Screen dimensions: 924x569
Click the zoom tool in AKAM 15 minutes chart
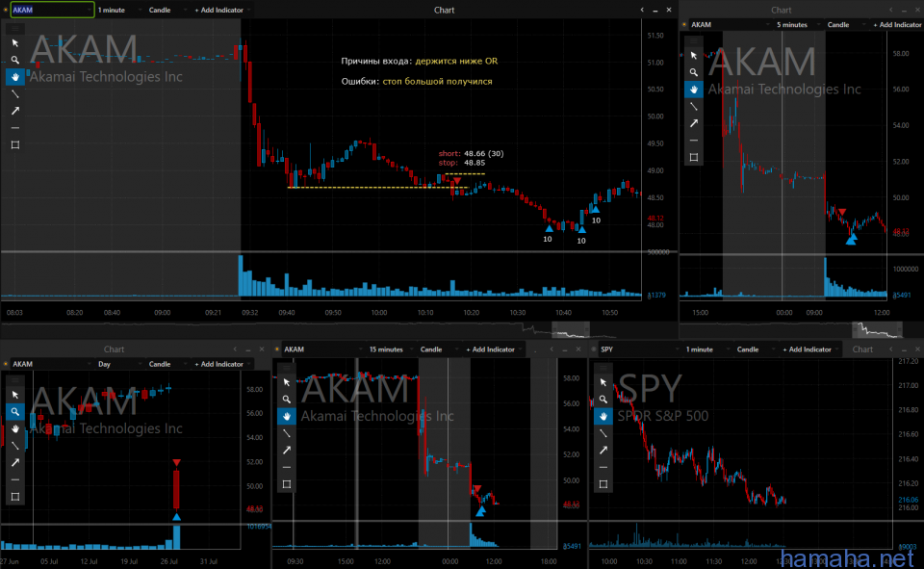287,400
